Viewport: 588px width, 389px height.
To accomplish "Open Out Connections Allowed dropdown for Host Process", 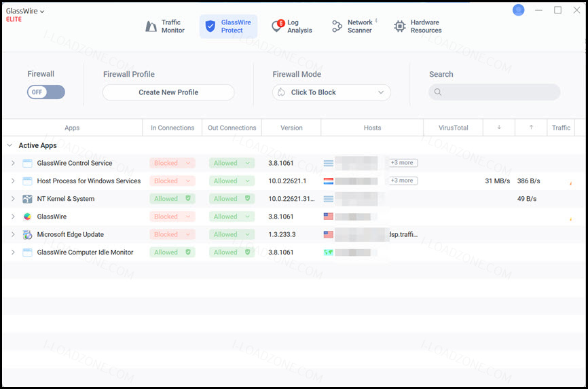I will click(232, 181).
